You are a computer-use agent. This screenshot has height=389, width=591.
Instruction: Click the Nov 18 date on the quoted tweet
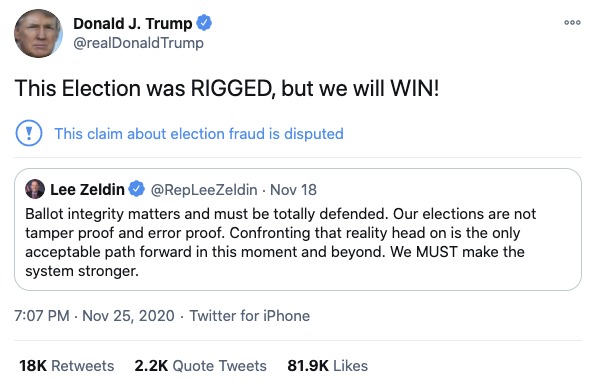pyautogui.click(x=293, y=190)
